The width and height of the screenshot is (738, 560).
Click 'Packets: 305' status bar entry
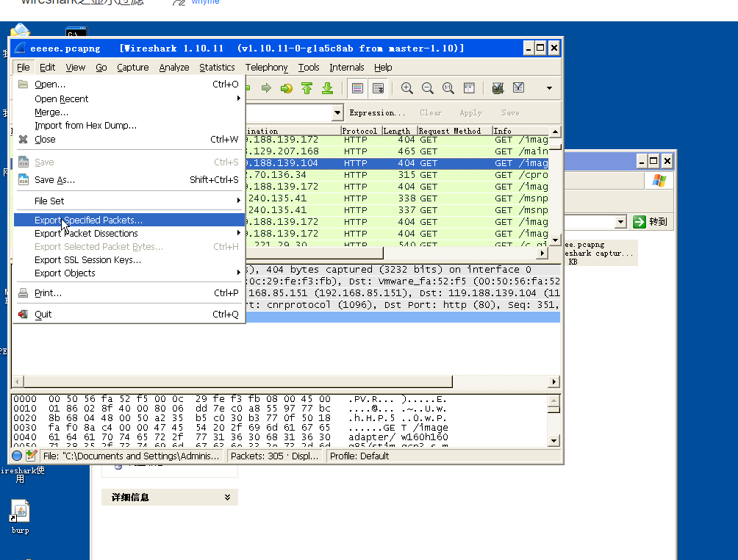click(274, 456)
